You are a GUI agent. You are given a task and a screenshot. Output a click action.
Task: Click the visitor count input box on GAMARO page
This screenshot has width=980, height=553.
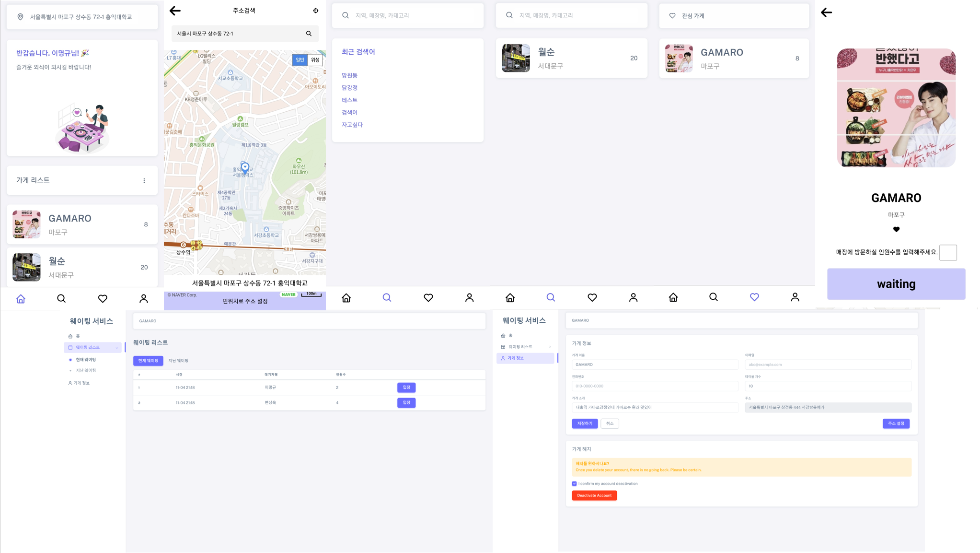[x=948, y=252]
